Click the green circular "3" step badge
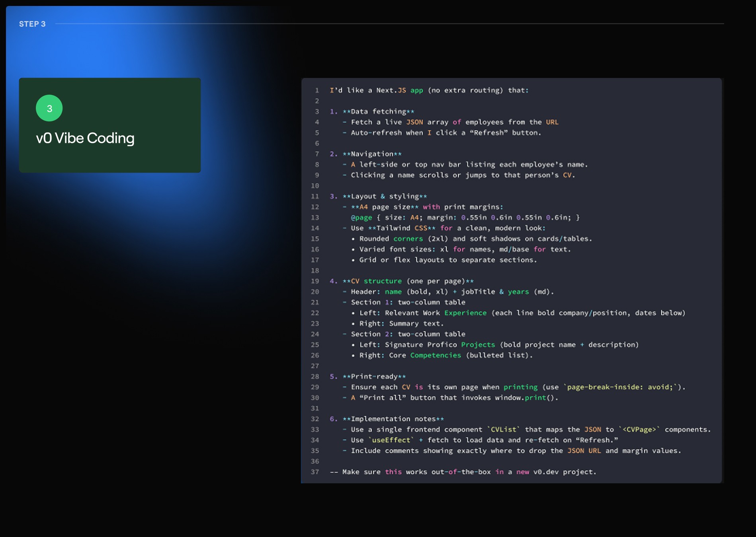Screen dimensions: 756x537 coord(49,109)
